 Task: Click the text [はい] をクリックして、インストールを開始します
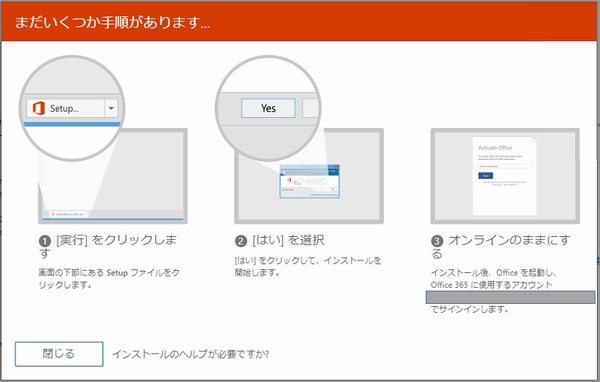coord(308,266)
